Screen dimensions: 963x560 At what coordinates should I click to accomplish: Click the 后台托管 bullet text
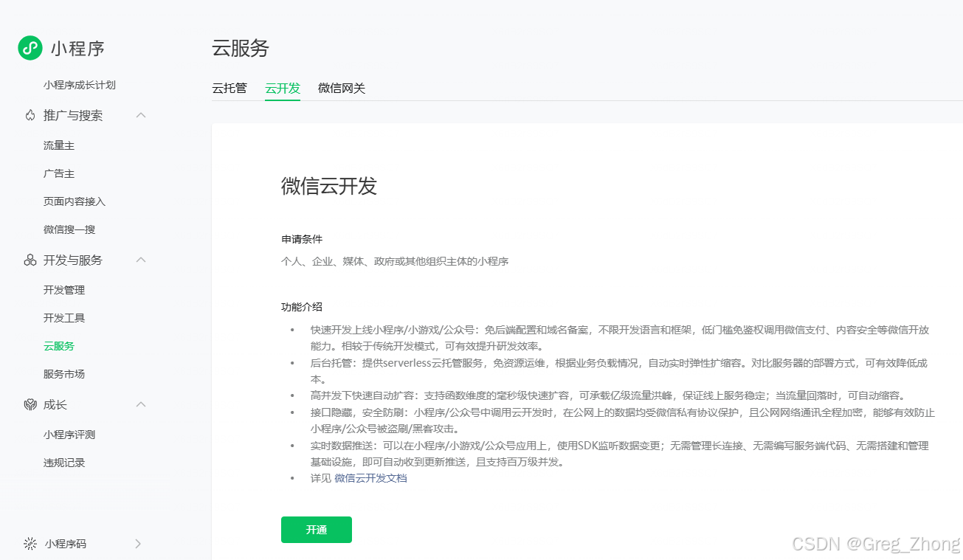coord(619,370)
